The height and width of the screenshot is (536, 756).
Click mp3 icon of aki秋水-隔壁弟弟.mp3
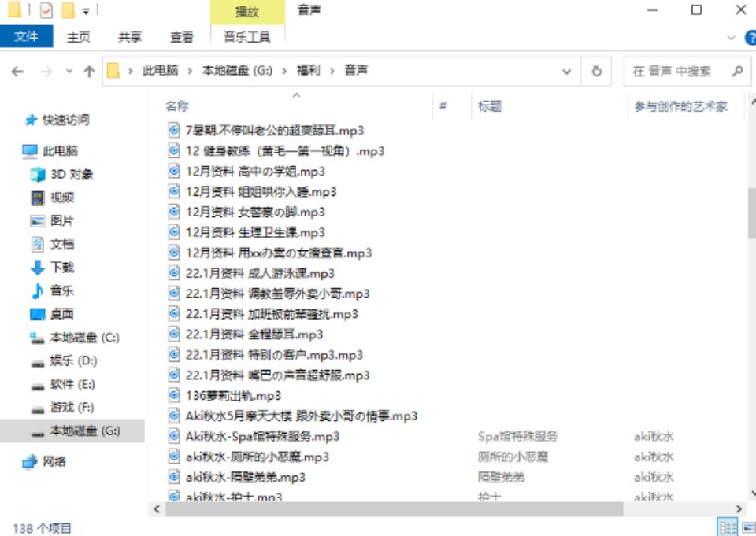coord(173,477)
